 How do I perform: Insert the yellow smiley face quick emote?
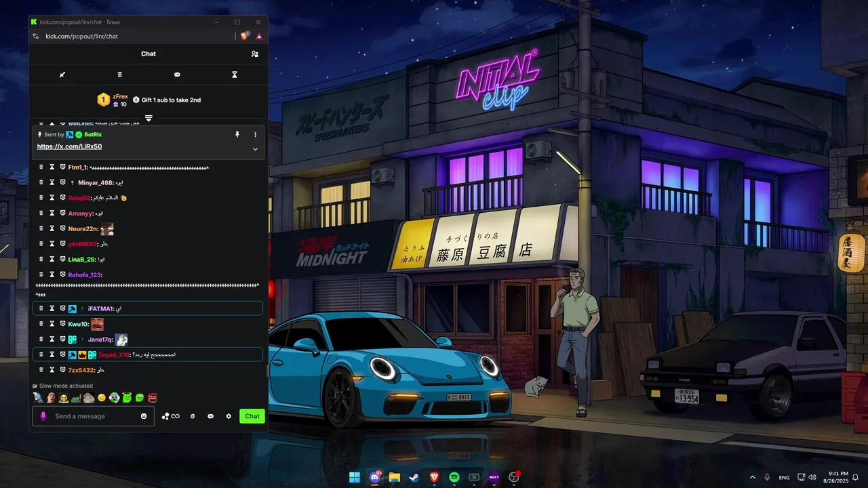[102, 398]
